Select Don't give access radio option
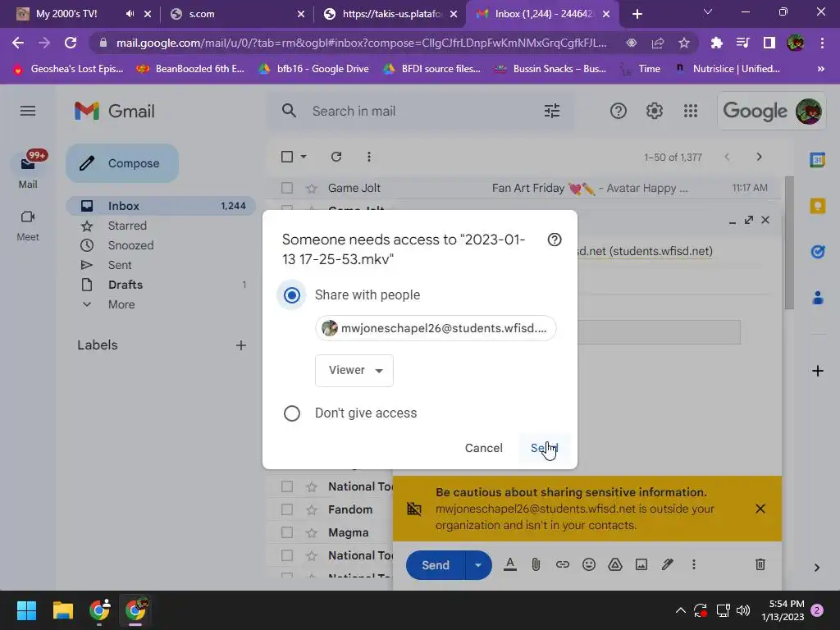Viewport: 840px width, 630px height. coord(292,413)
